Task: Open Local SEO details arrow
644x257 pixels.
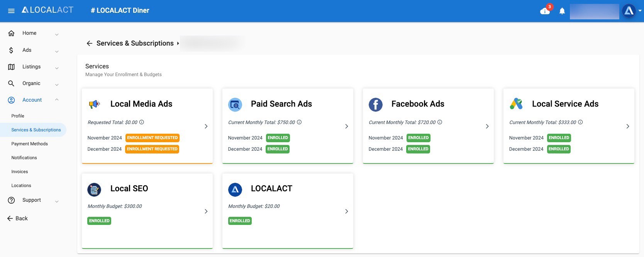Action: 206,211
